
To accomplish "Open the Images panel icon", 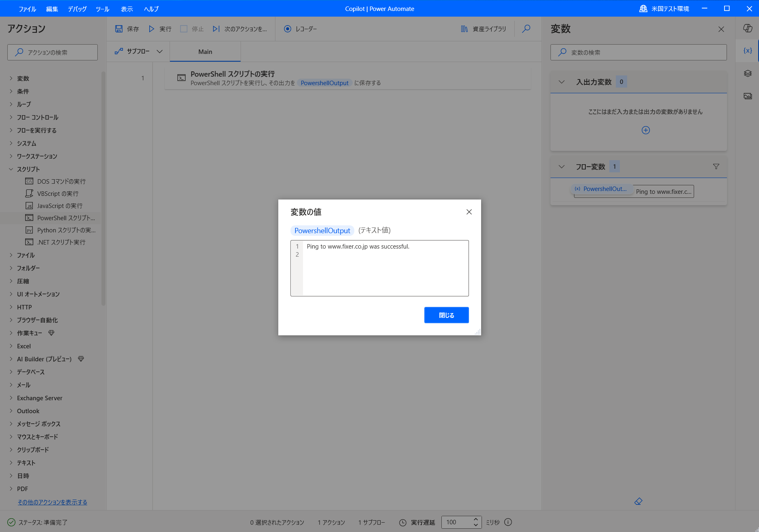I will pos(748,96).
